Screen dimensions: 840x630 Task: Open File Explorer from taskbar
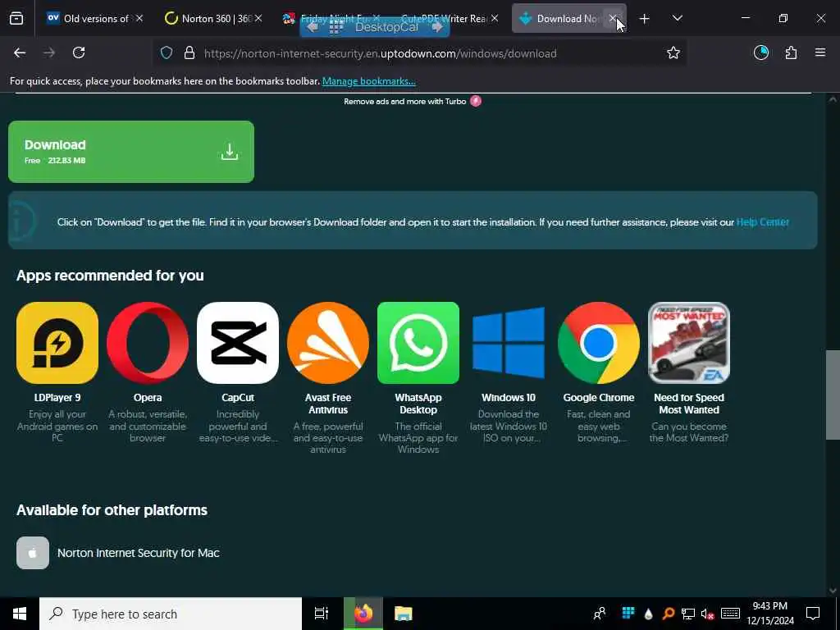404,614
